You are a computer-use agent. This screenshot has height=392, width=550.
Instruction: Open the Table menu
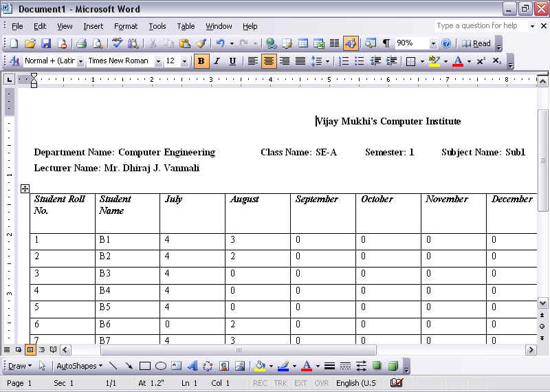186,26
